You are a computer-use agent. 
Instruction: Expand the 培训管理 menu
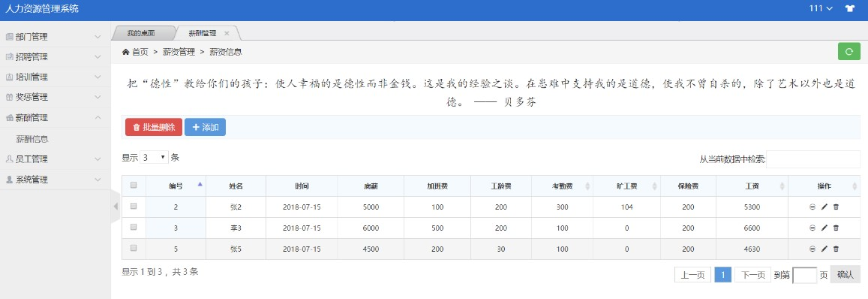pyautogui.click(x=56, y=77)
